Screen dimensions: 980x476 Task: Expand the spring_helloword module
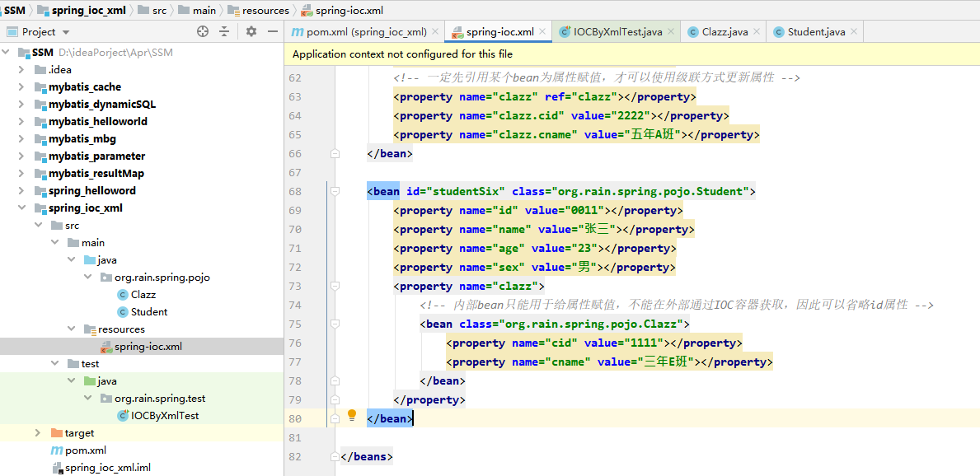click(x=21, y=190)
